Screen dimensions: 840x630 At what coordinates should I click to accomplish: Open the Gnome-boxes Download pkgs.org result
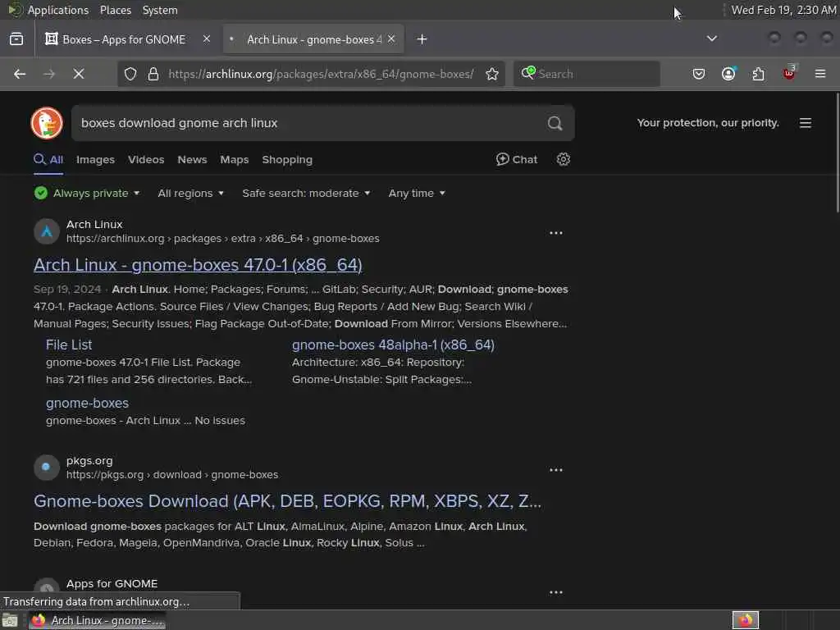point(287,501)
